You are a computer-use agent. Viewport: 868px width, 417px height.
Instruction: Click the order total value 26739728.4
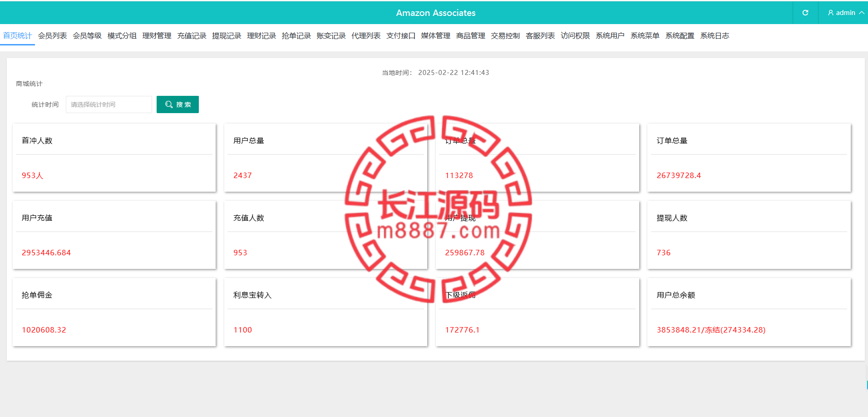[x=679, y=175]
